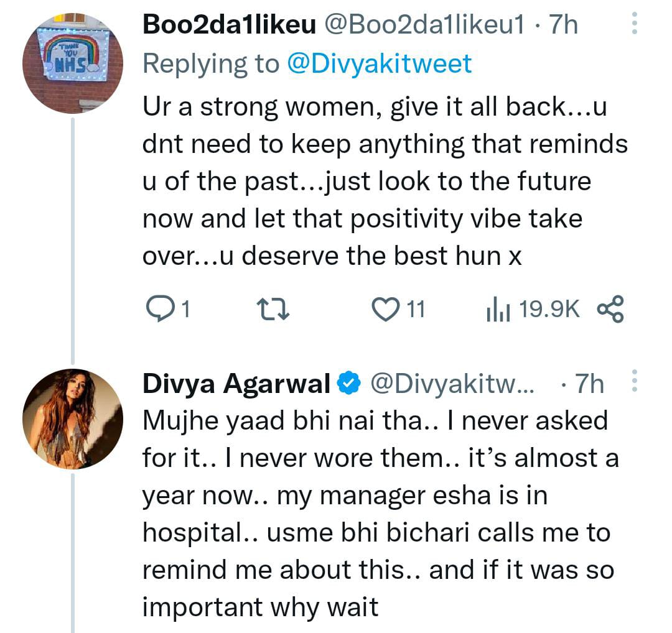Retweet the Boo2da1likeu reply
The image size is (672, 633).
[273, 309]
